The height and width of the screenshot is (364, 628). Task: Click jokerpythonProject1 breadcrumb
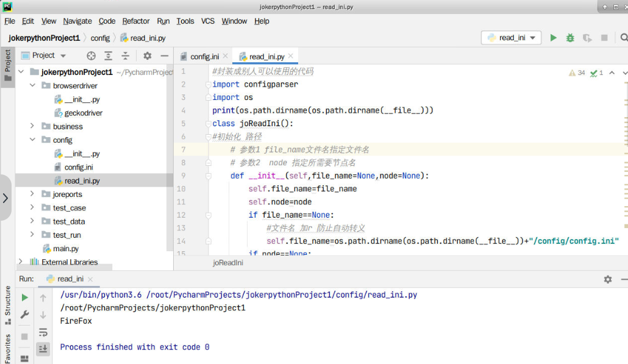coord(44,38)
